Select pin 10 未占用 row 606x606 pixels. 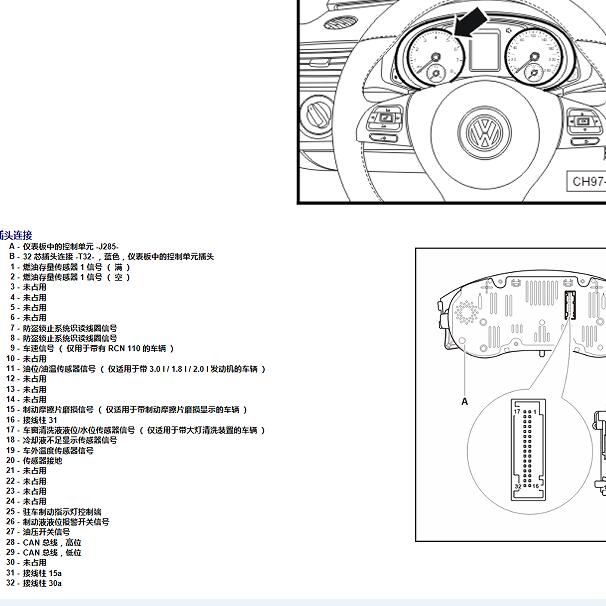(26, 359)
